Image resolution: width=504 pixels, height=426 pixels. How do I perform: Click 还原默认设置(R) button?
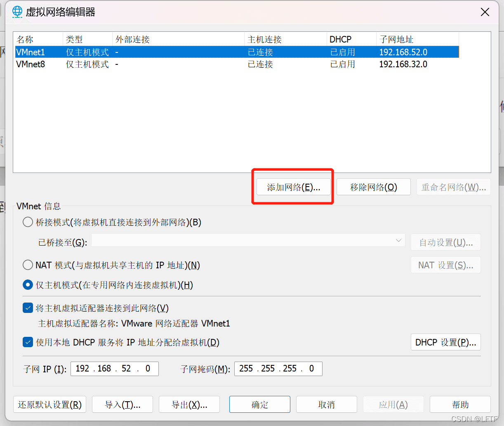pos(50,405)
